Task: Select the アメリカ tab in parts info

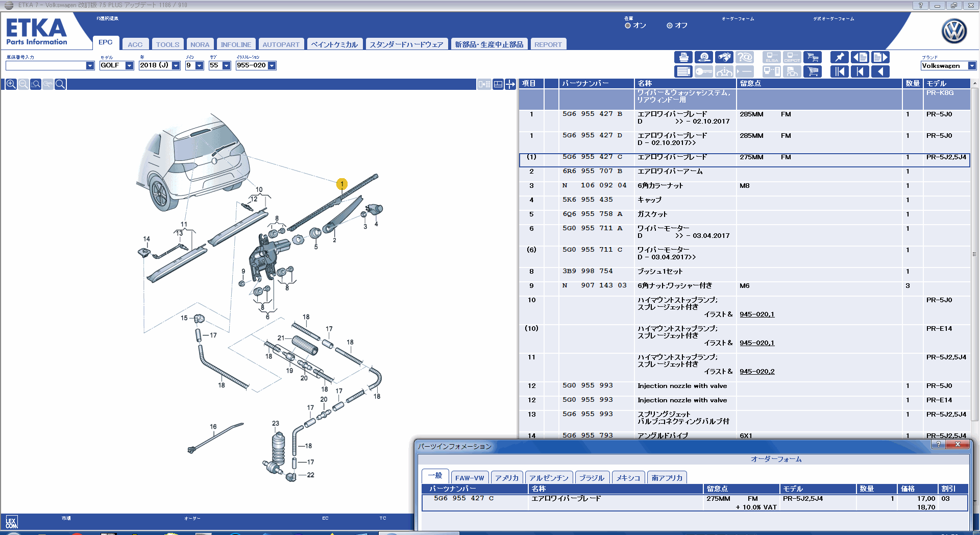Action: [x=506, y=478]
